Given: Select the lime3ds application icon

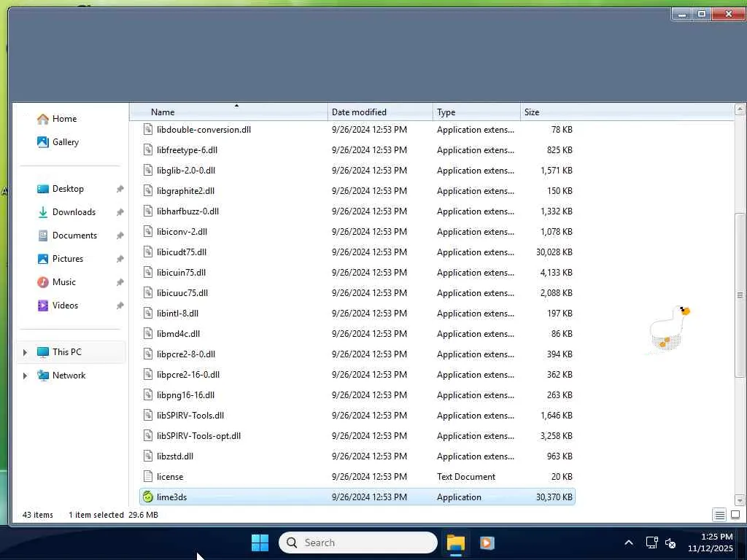Looking at the screenshot, I should click(x=148, y=497).
